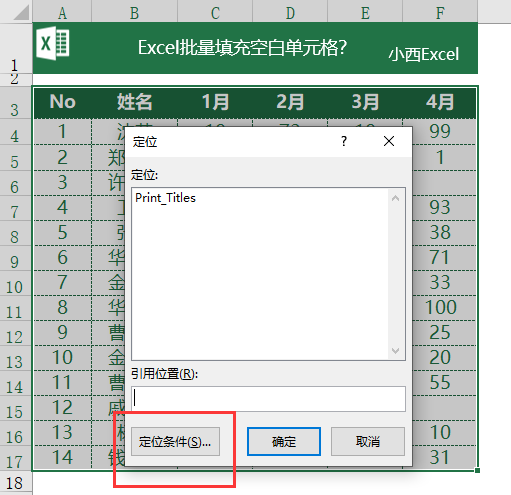511x495 pixels.
Task: Click the title text Excel批量填充空白单元格?
Action: coord(243,48)
